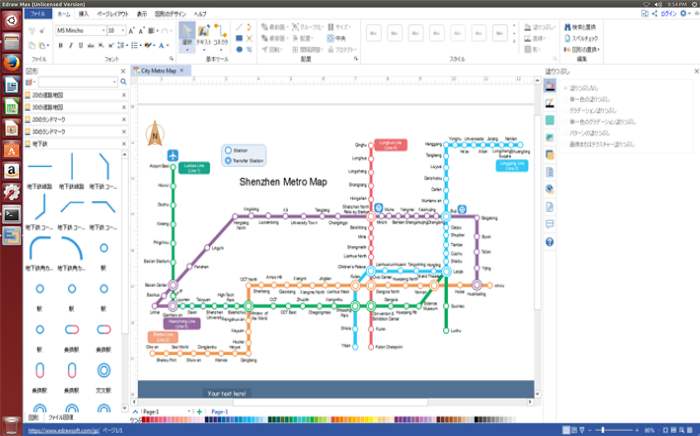The image size is (700, 436).
Task: Apply underline formatting with the U icon
Action: [x=81, y=45]
